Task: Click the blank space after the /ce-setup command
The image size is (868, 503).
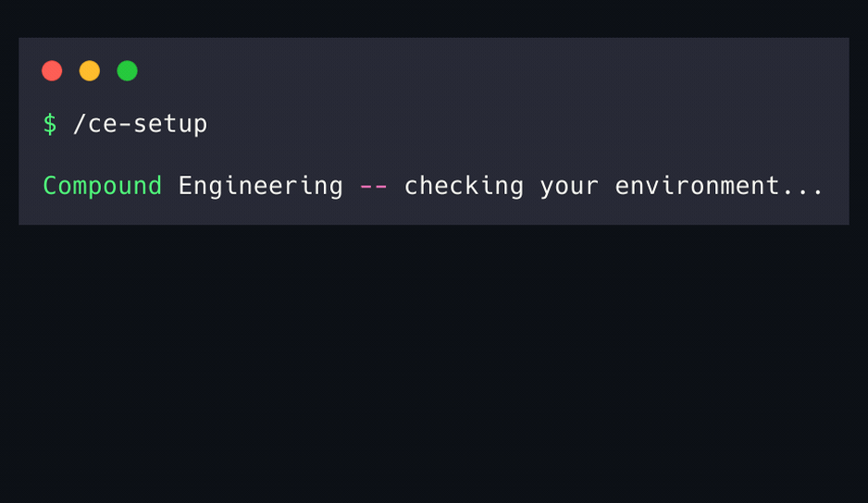Action: click(x=509, y=124)
